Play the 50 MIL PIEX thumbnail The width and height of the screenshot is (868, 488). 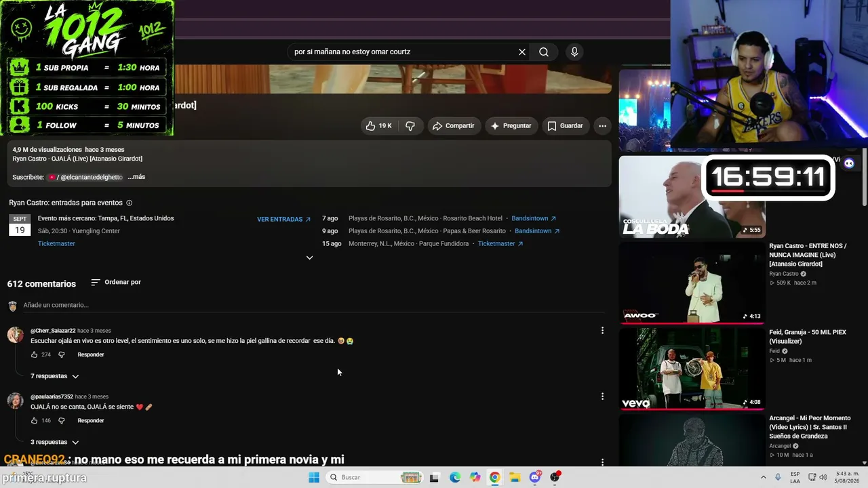[x=692, y=369]
